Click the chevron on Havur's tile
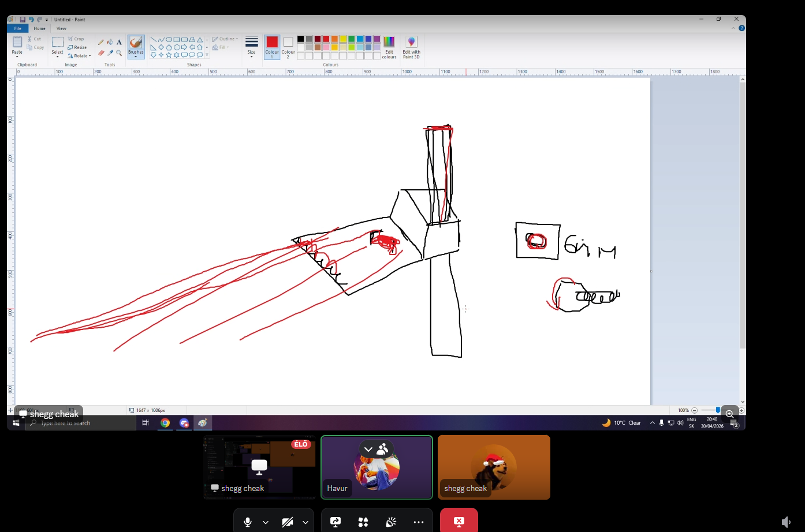The height and width of the screenshot is (532, 805). tap(368, 449)
